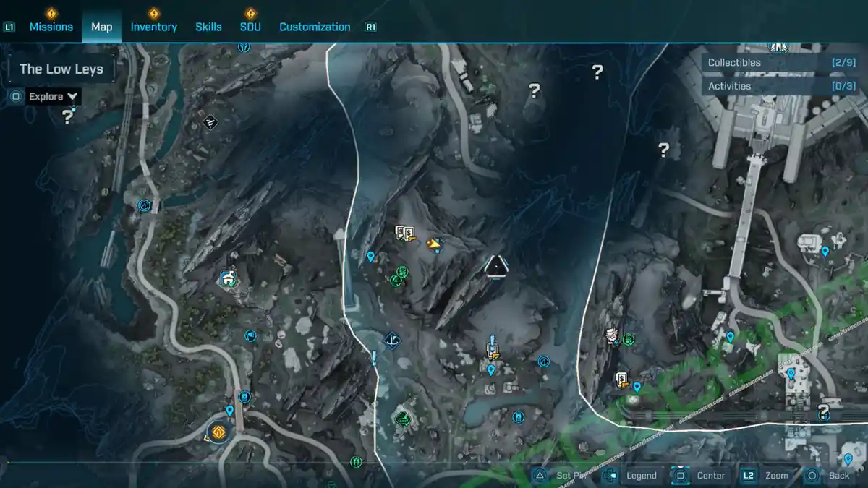Expand the Explore filter dropdown
The image size is (868, 488).
tap(54, 96)
